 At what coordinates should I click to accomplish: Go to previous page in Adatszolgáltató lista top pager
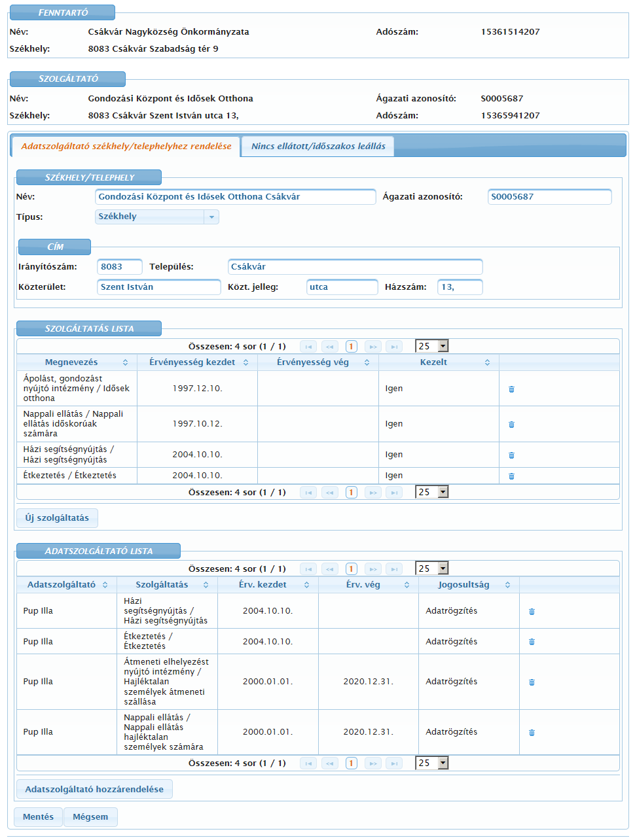click(330, 569)
